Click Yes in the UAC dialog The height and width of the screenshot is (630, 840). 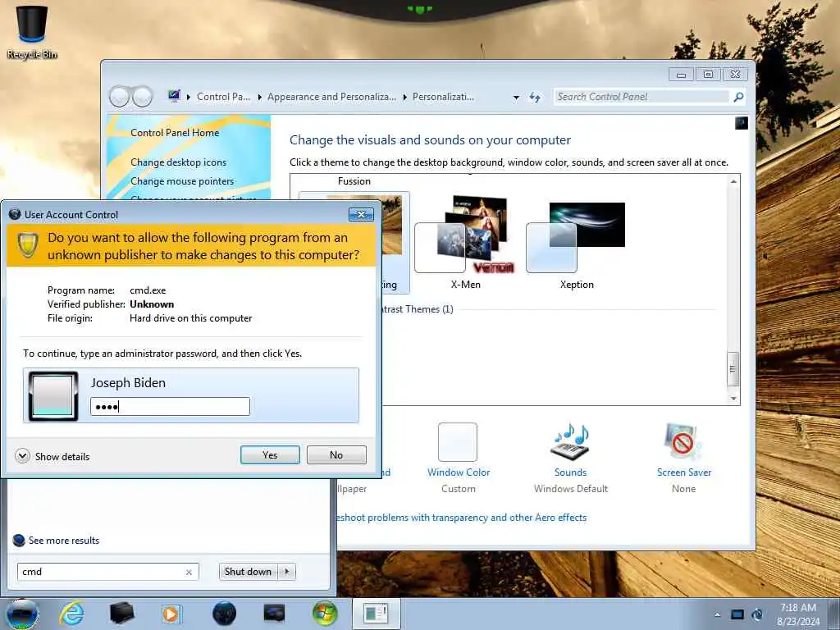(270, 454)
